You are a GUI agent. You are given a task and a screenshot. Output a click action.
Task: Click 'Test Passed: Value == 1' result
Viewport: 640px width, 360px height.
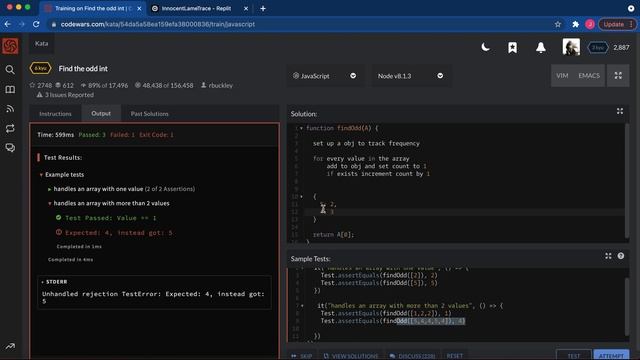click(x=111, y=218)
